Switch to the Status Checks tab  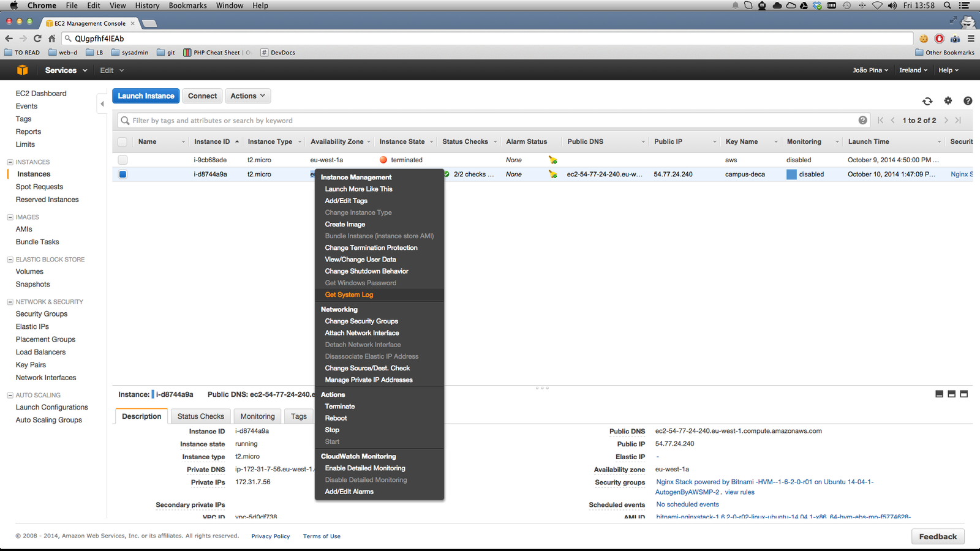point(201,416)
